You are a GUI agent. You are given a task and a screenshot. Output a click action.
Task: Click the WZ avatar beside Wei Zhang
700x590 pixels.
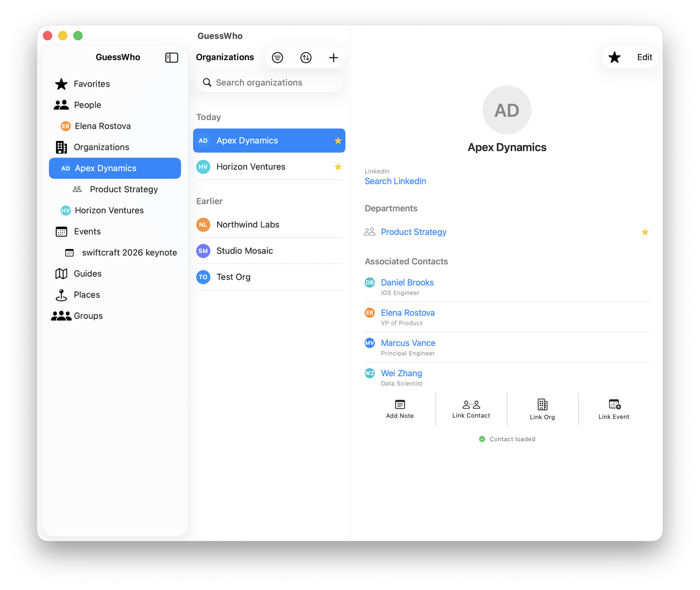point(370,373)
